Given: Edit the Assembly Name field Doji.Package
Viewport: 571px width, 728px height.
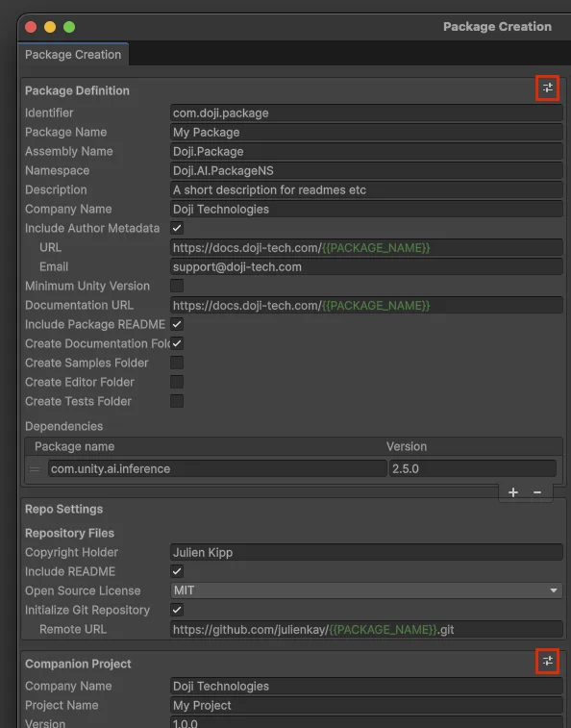Looking at the screenshot, I should point(366,151).
